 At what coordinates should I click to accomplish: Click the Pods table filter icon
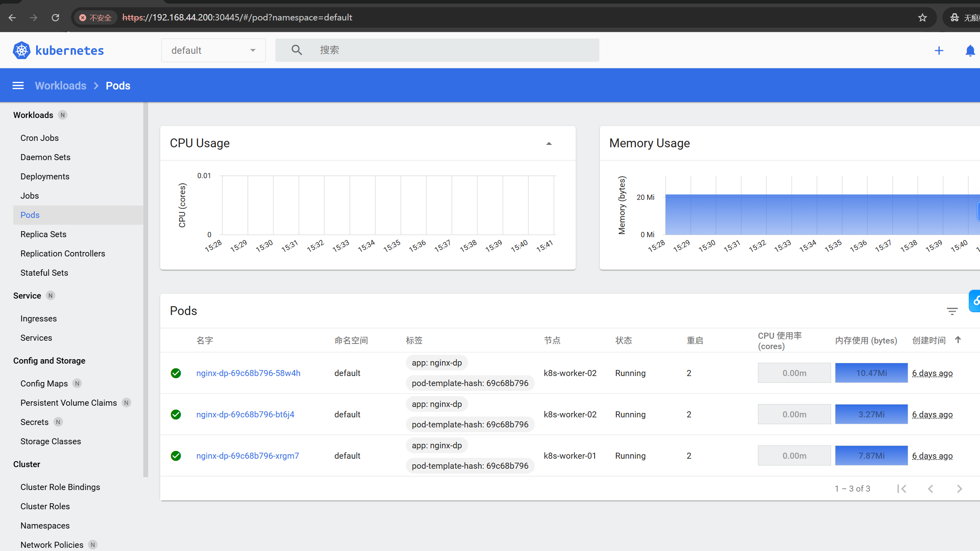click(x=952, y=311)
